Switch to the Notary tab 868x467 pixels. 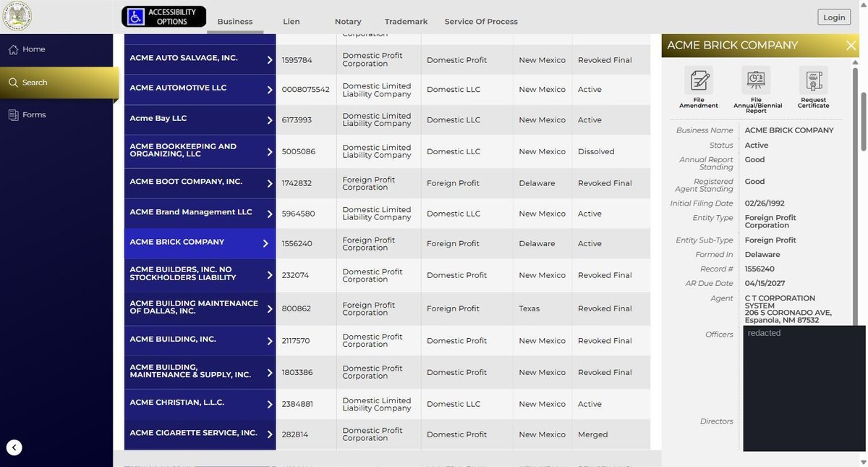click(x=348, y=22)
